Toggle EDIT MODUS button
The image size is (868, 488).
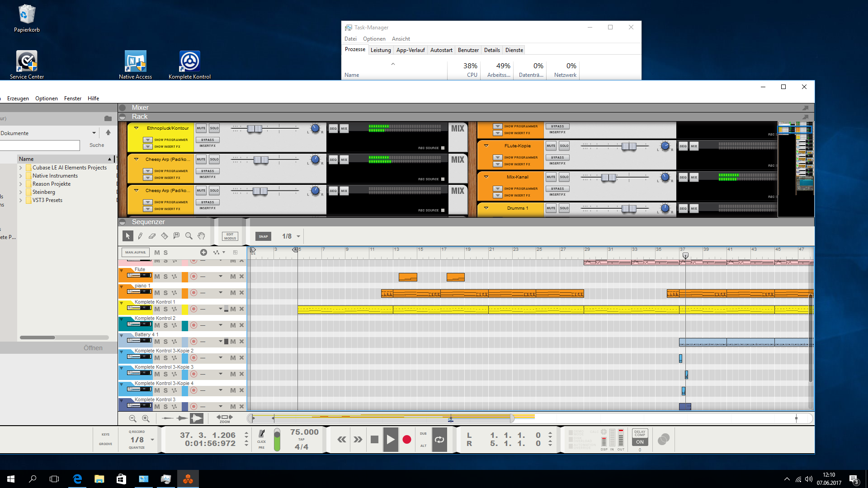click(x=230, y=236)
